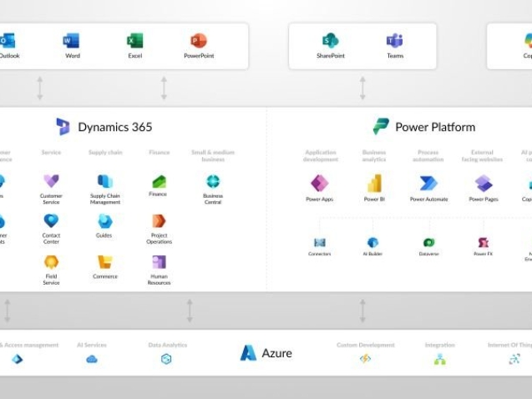Viewport: 532px width, 399px height.
Task: Click the green Finance app icon
Action: click(x=160, y=181)
